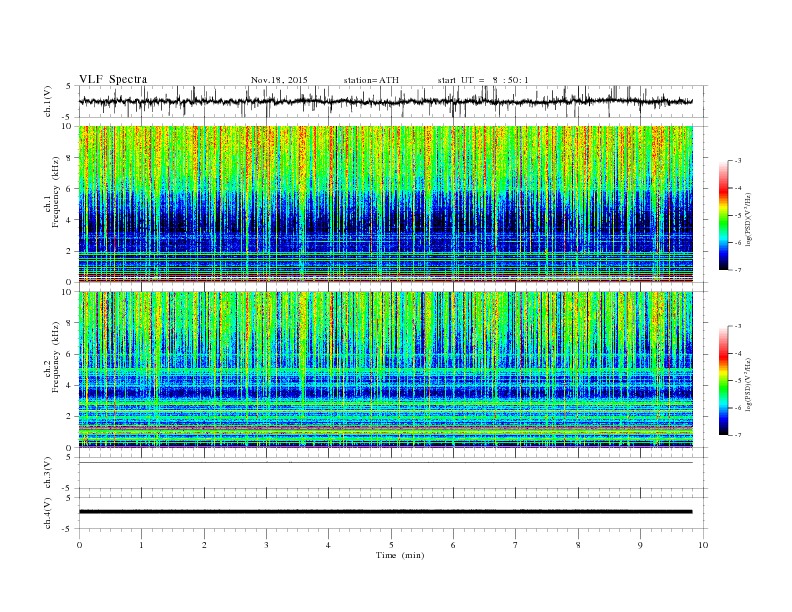This screenshot has width=792, height=612.
Task: Click the "4" kHz tick of ch.2 spectrogram
Action: tap(70, 386)
